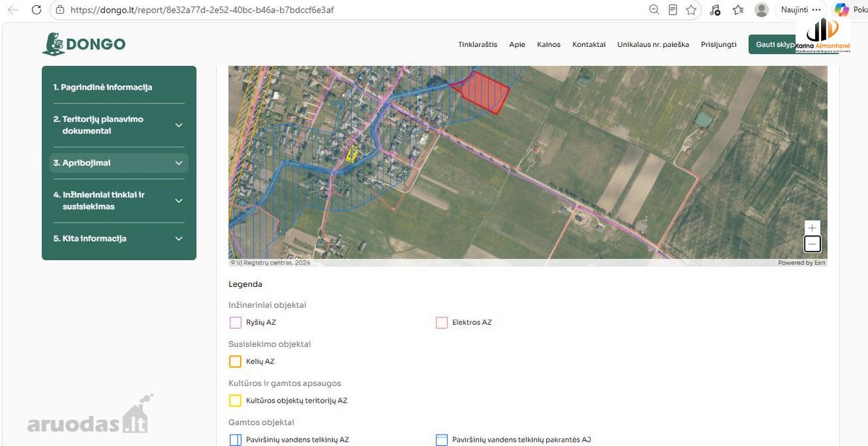
Task: Open the browser extension icon beside the star
Action: coord(715,10)
